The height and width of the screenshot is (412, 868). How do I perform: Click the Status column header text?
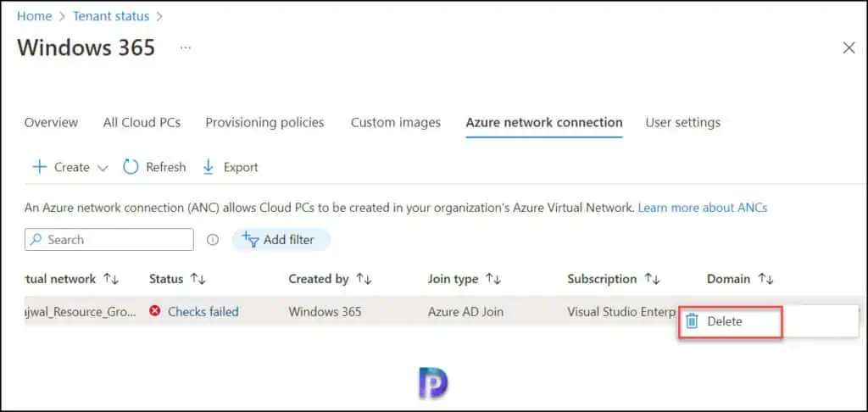coord(166,279)
